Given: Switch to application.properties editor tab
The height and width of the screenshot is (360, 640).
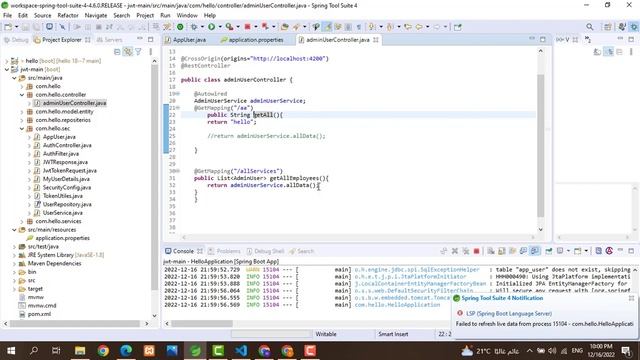Looking at the screenshot, I should (x=252, y=40).
